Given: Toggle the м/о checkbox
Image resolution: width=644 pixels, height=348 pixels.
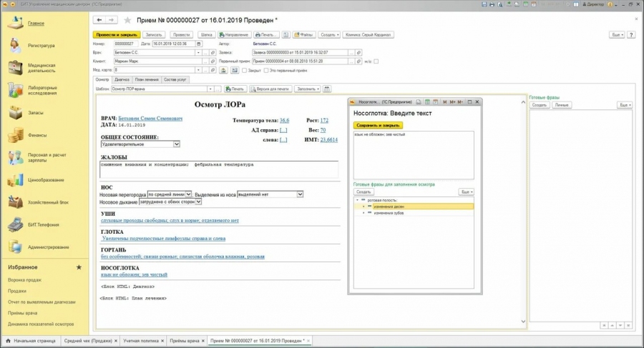Looking at the screenshot, I should [x=376, y=61].
